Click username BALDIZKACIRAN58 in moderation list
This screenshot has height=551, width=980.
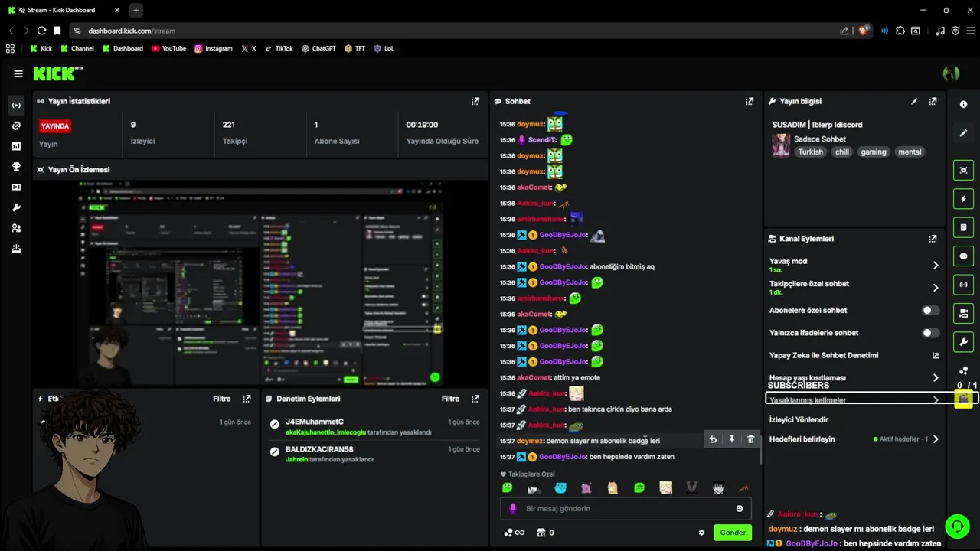(319, 449)
